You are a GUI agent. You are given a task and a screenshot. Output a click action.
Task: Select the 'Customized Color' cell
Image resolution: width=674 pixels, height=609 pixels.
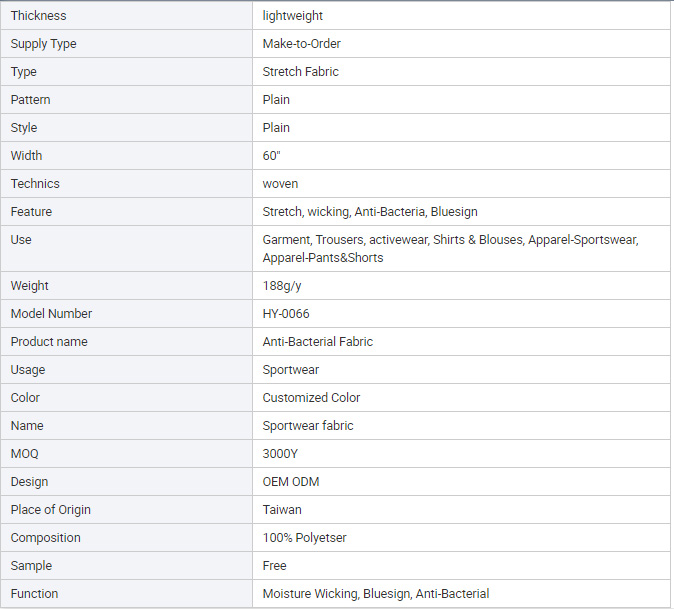coord(461,398)
